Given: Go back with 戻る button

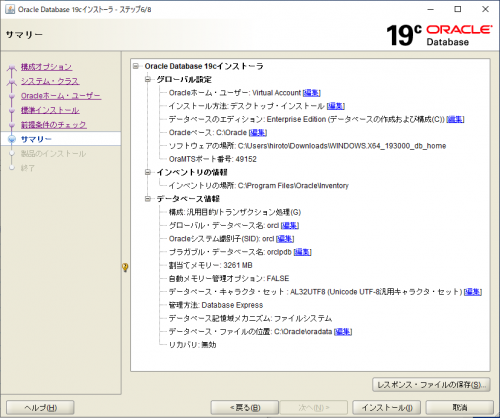Looking at the screenshot, I should (245, 407).
